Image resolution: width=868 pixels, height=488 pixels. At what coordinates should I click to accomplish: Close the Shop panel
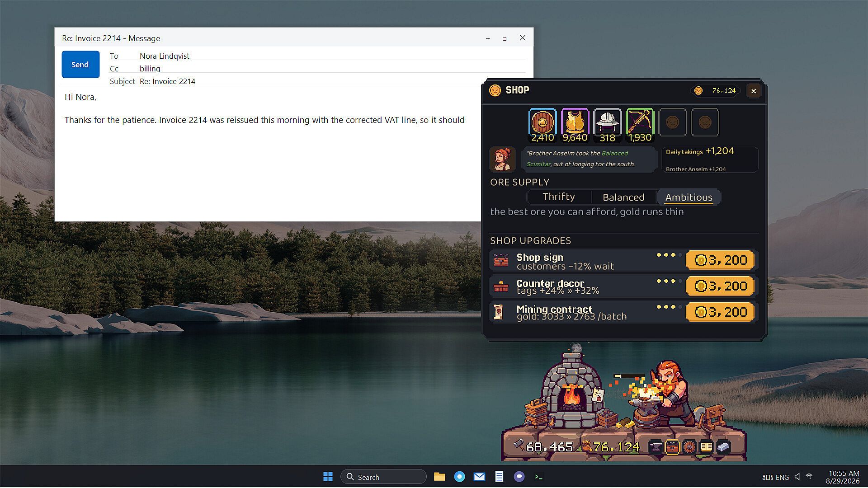tap(754, 91)
